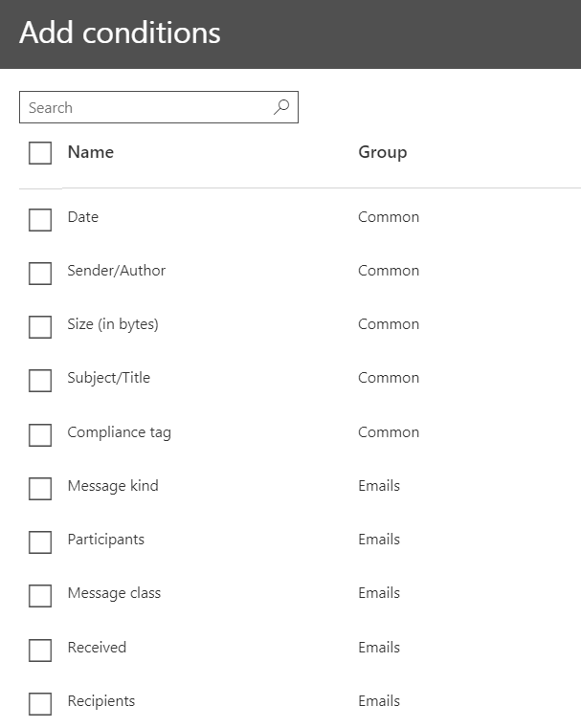Click the Common group text for Date
The width and height of the screenshot is (581, 728).
point(389,217)
